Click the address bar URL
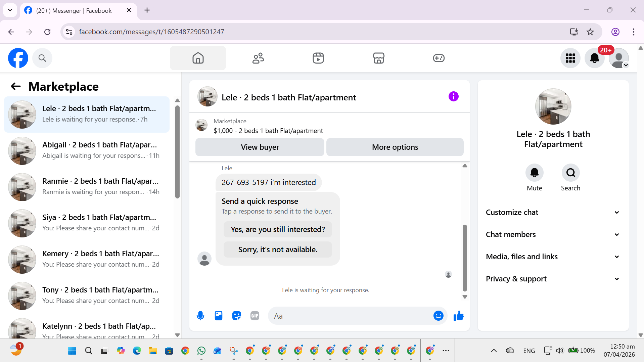This screenshot has width=644, height=362. tap(151, 32)
